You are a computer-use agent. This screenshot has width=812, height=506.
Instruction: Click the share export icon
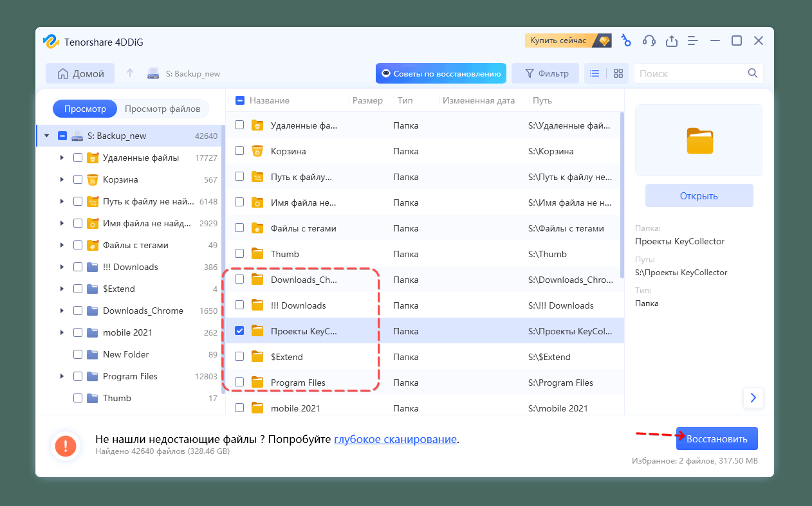[672, 41]
